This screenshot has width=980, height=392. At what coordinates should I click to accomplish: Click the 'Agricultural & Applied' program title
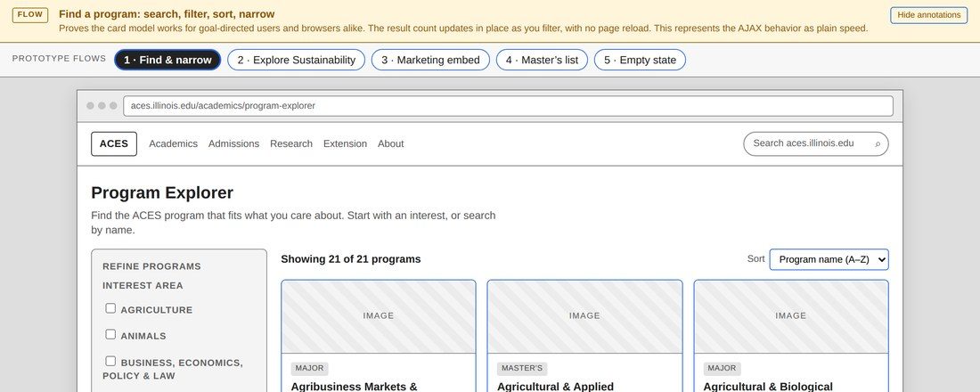[x=556, y=387]
